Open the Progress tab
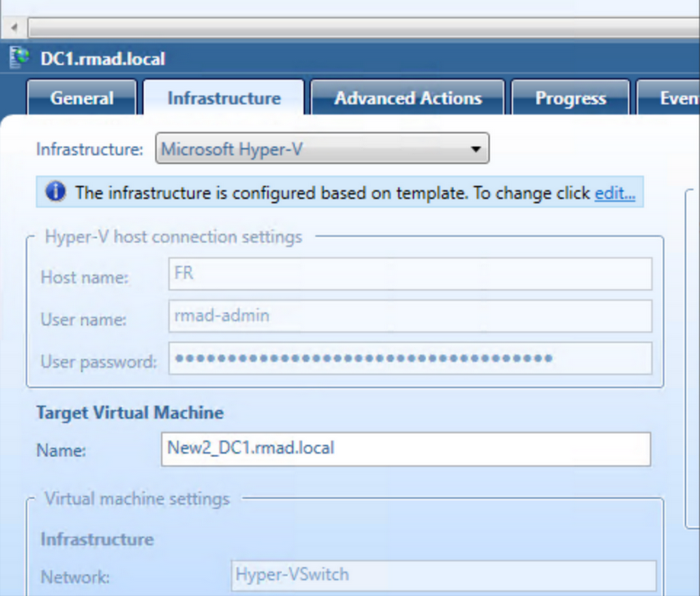 point(571,98)
